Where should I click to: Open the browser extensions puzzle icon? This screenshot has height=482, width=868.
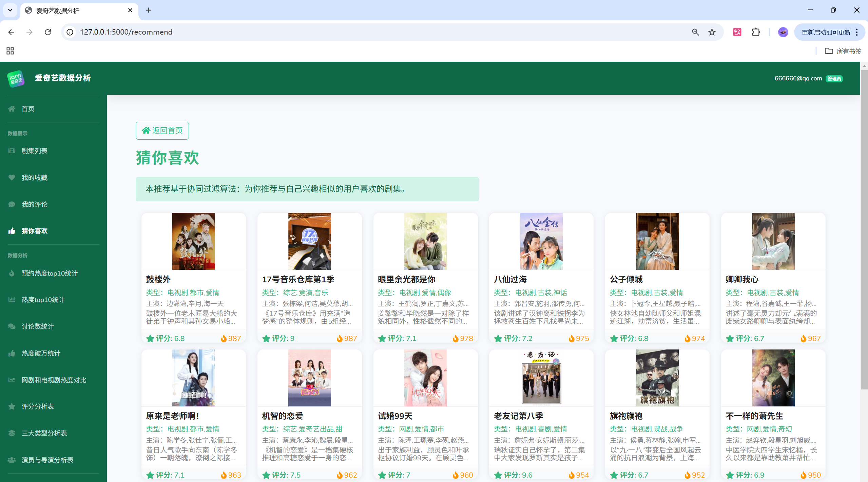pyautogui.click(x=756, y=32)
